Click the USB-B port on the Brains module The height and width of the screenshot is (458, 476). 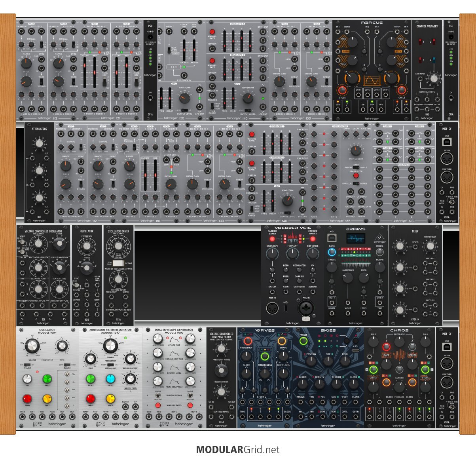pyautogui.click(x=332, y=238)
